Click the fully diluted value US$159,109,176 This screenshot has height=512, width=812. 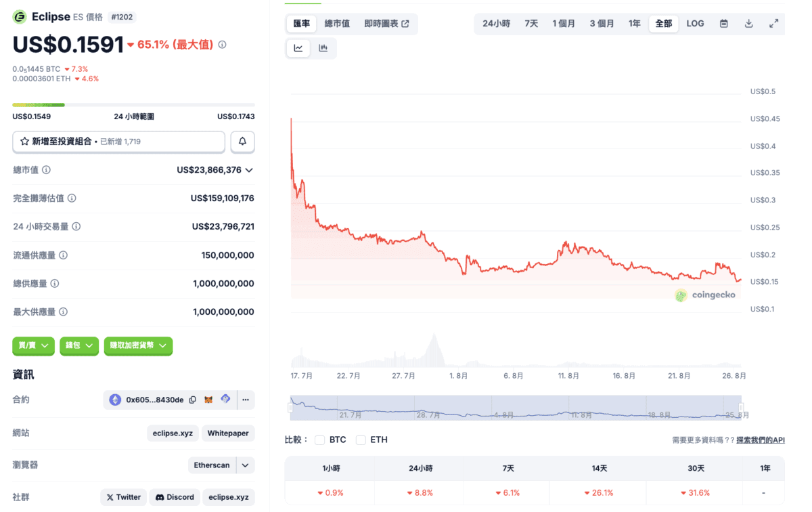click(x=222, y=198)
